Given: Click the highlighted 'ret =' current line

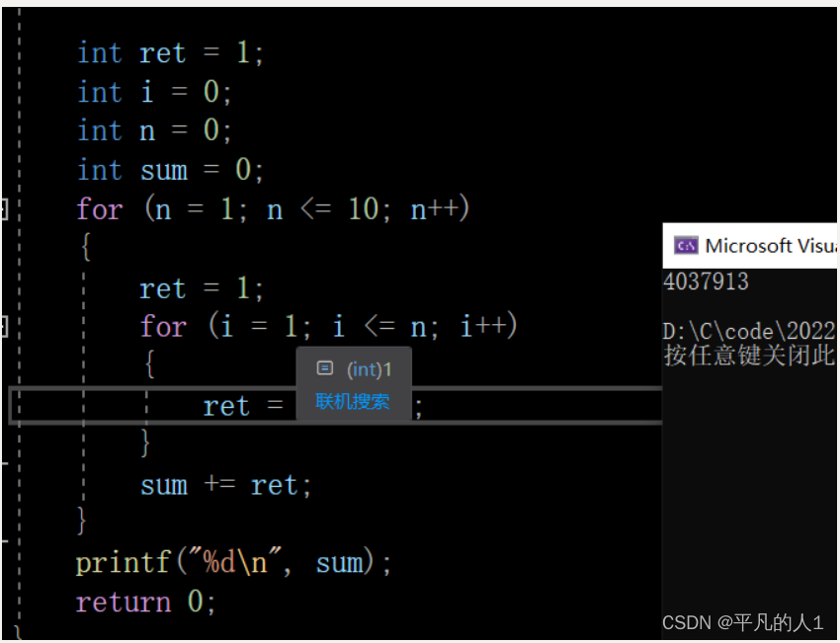Looking at the screenshot, I should (x=335, y=406).
